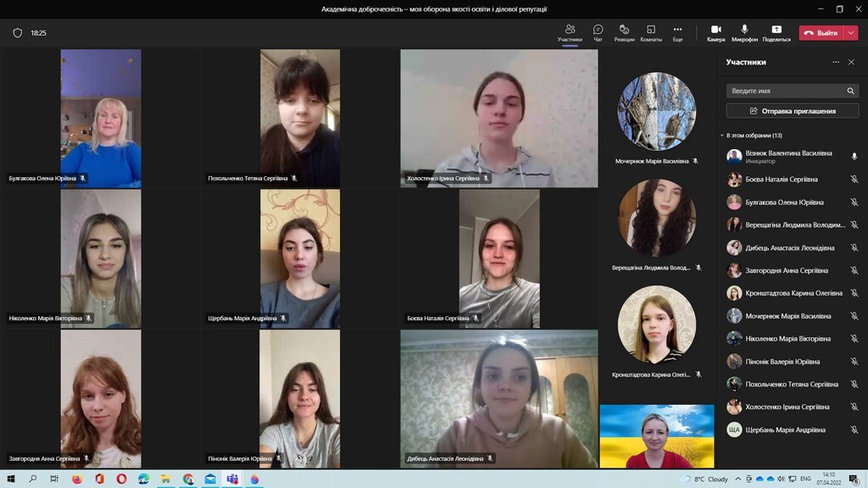Open Комнаты breakout rooms

[x=651, y=33]
